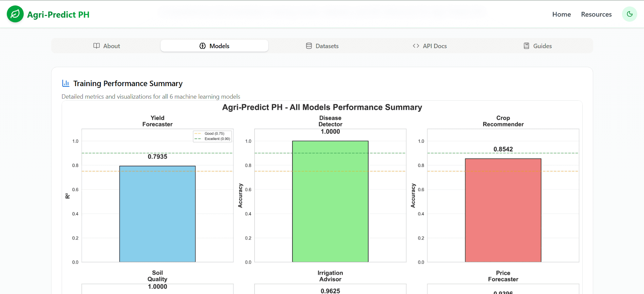Click the bar chart icon beside Training Performance
The image size is (644, 294).
pyautogui.click(x=66, y=83)
